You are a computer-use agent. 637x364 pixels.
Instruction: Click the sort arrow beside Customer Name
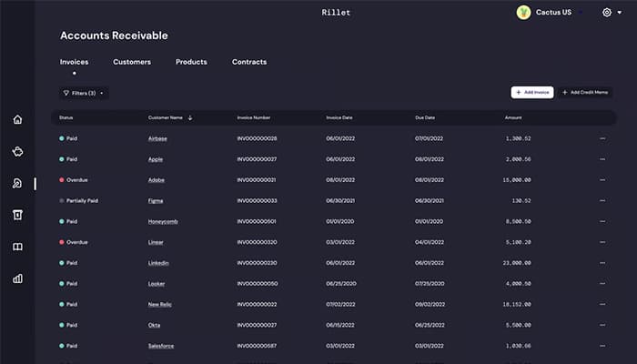coord(190,117)
